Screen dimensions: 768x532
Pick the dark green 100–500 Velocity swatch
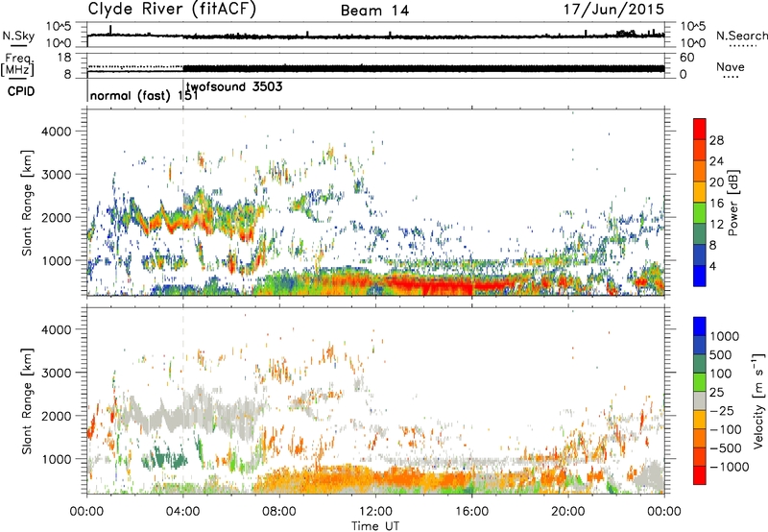[x=700, y=364]
